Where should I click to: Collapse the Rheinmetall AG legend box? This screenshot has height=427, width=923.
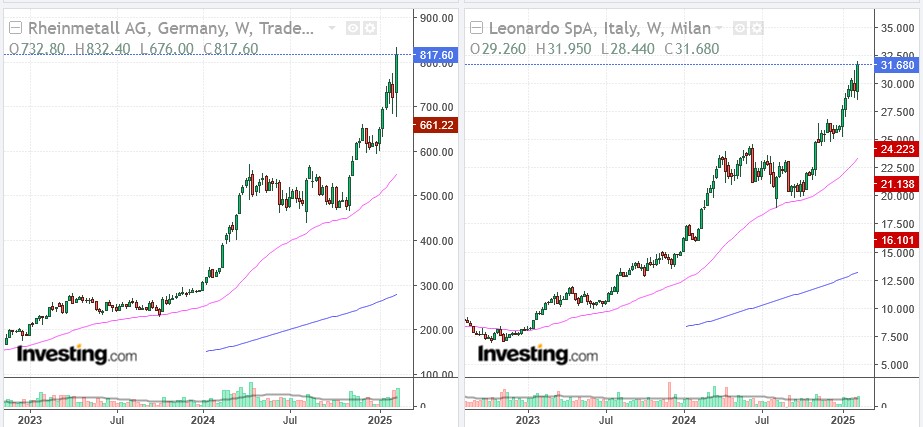tap(14, 28)
